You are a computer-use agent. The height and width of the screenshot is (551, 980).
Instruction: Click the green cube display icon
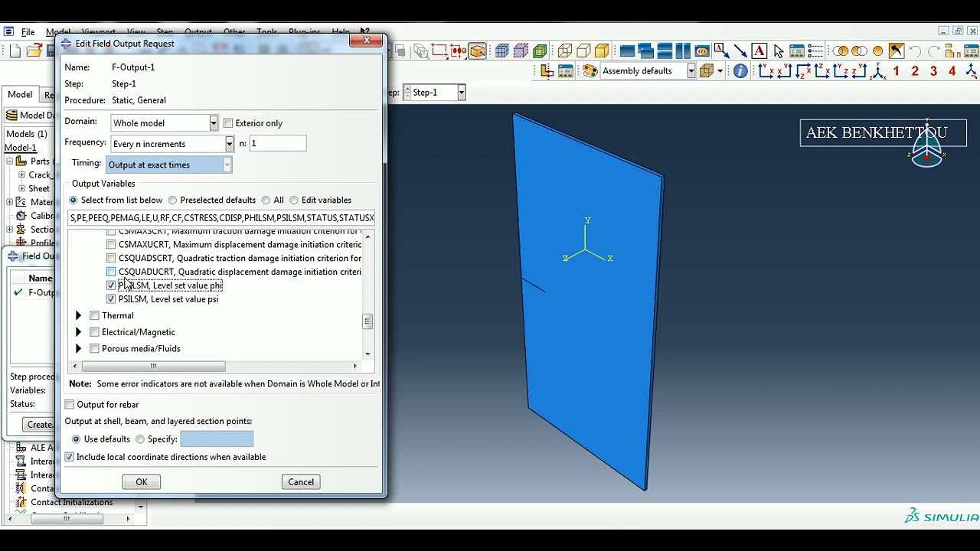(x=540, y=51)
